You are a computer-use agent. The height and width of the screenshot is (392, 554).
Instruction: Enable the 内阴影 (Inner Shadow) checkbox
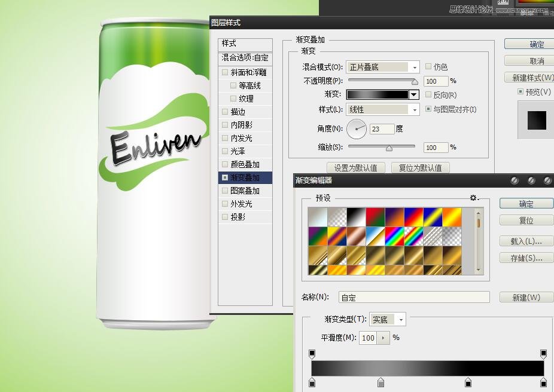[225, 125]
